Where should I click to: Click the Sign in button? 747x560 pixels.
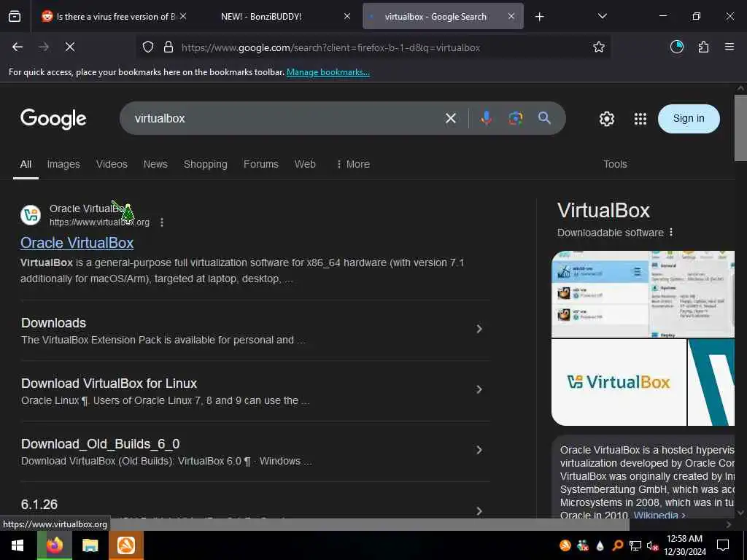[689, 119]
